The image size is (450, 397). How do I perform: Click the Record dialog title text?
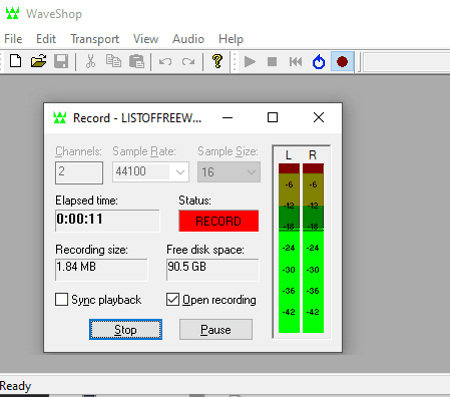pos(137,118)
